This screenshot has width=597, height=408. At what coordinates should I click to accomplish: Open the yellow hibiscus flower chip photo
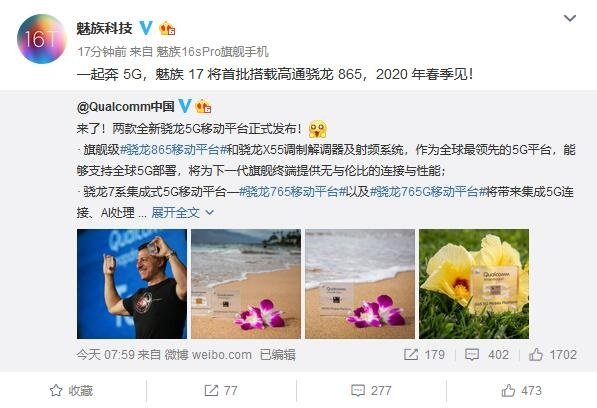click(474, 284)
